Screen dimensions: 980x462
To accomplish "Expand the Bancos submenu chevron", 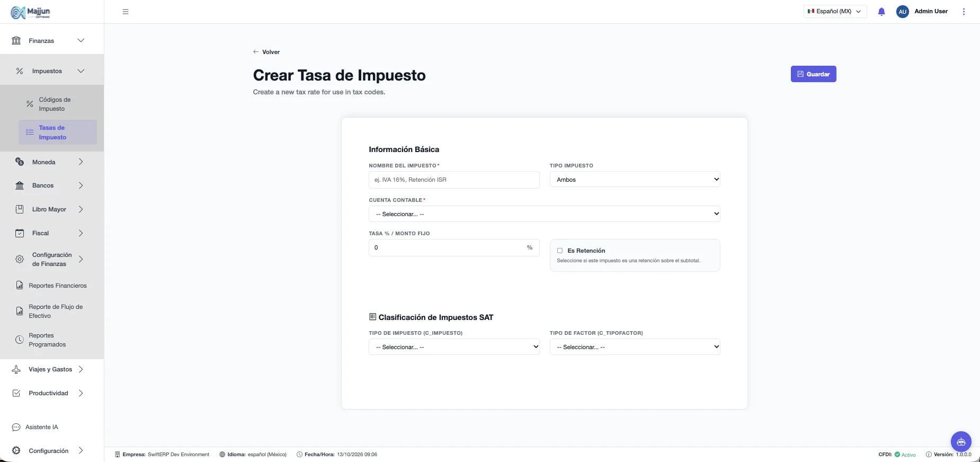I will (81, 185).
